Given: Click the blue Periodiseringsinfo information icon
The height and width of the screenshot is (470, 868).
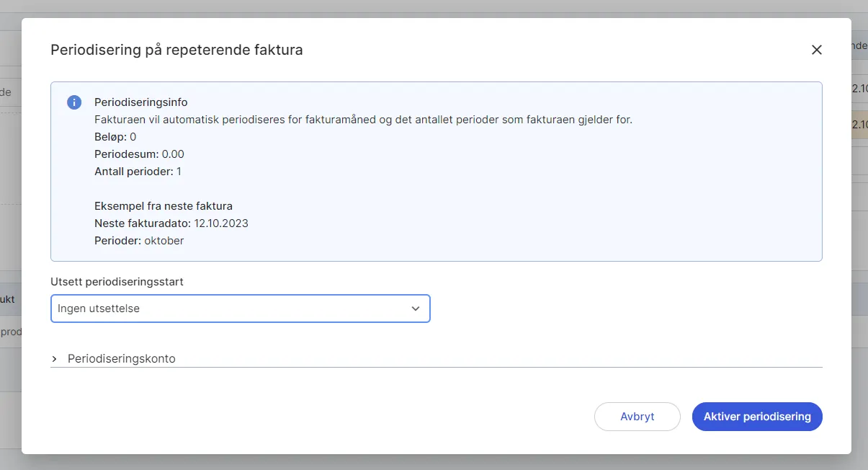Looking at the screenshot, I should 73,102.
